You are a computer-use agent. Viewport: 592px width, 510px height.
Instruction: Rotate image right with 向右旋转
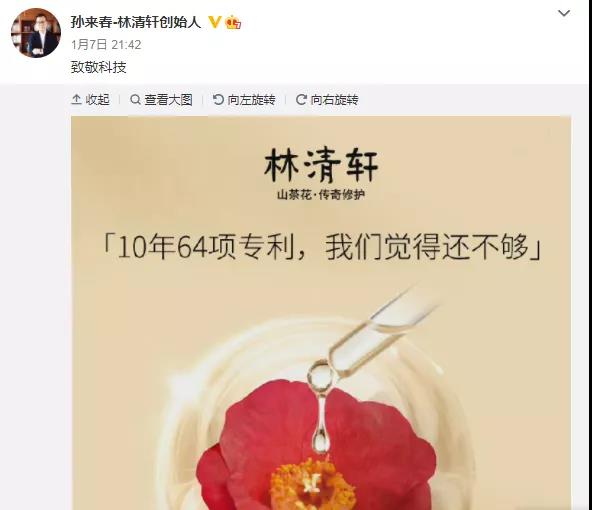point(327,100)
